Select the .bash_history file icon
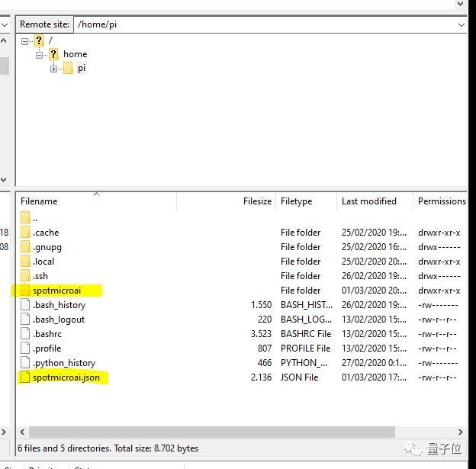 [25, 305]
